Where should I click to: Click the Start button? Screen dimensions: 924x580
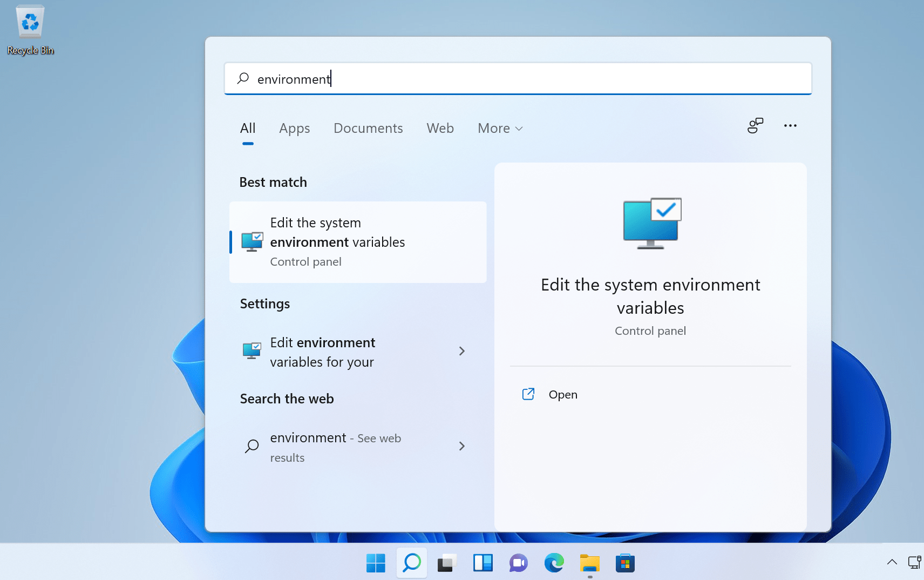[376, 563]
